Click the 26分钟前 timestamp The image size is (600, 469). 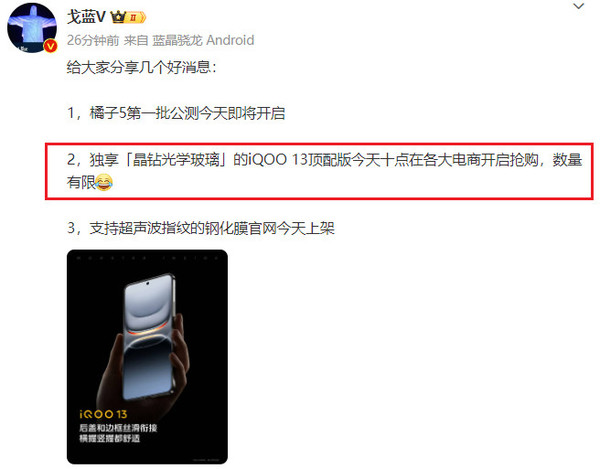(x=93, y=40)
